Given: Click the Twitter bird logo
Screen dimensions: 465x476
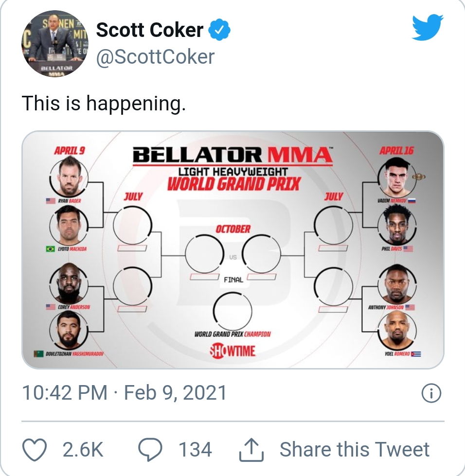Looking at the screenshot, I should (x=428, y=27).
